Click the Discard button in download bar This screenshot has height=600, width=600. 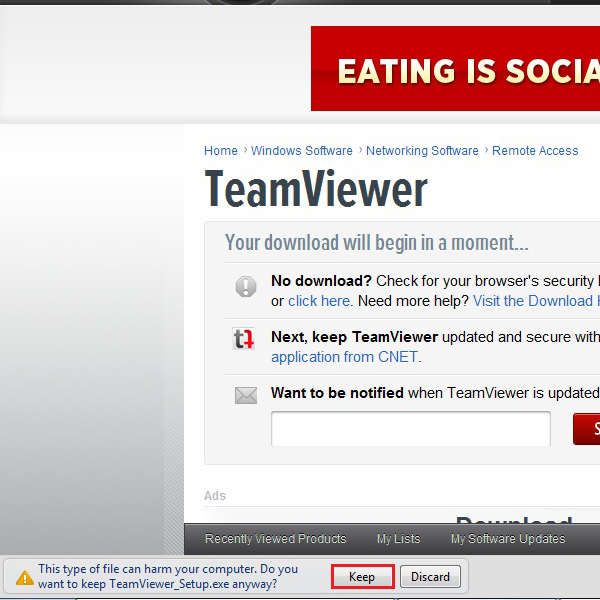click(430, 576)
